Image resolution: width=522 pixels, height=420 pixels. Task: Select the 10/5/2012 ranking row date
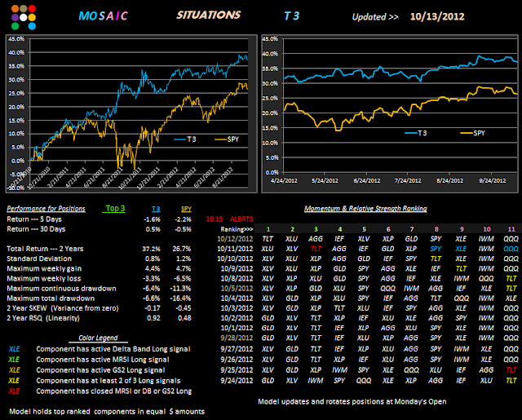tap(237, 288)
